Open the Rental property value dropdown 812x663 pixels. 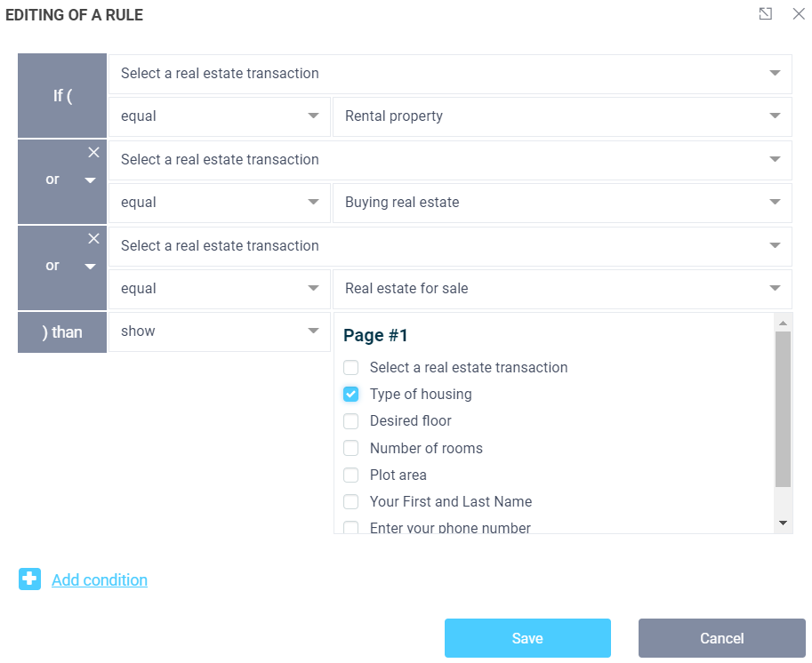(x=561, y=116)
